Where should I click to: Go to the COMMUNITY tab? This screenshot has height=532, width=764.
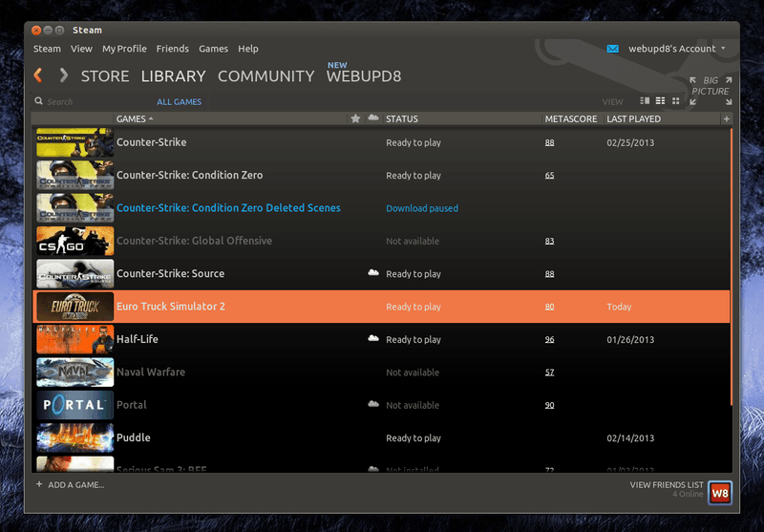266,76
